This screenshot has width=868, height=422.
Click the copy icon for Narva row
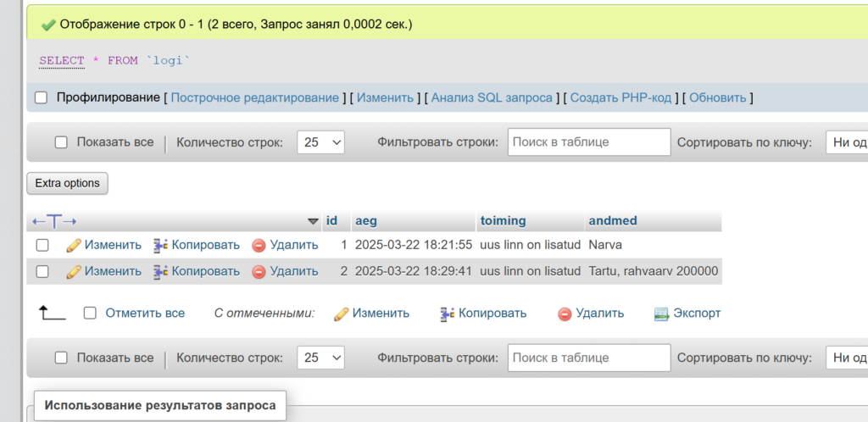(161, 245)
